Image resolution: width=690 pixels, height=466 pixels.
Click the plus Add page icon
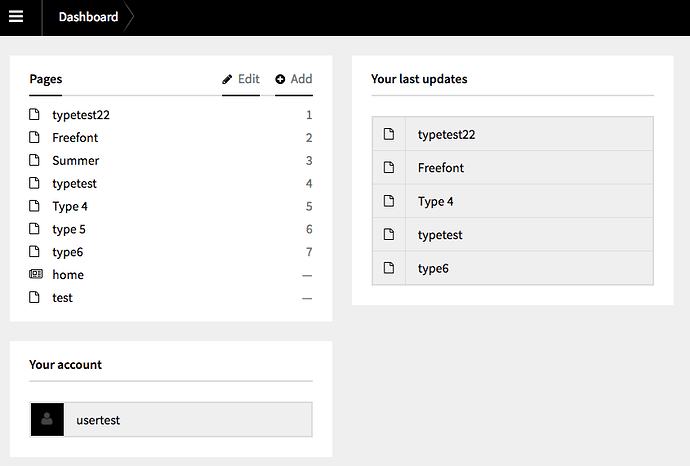click(x=280, y=79)
